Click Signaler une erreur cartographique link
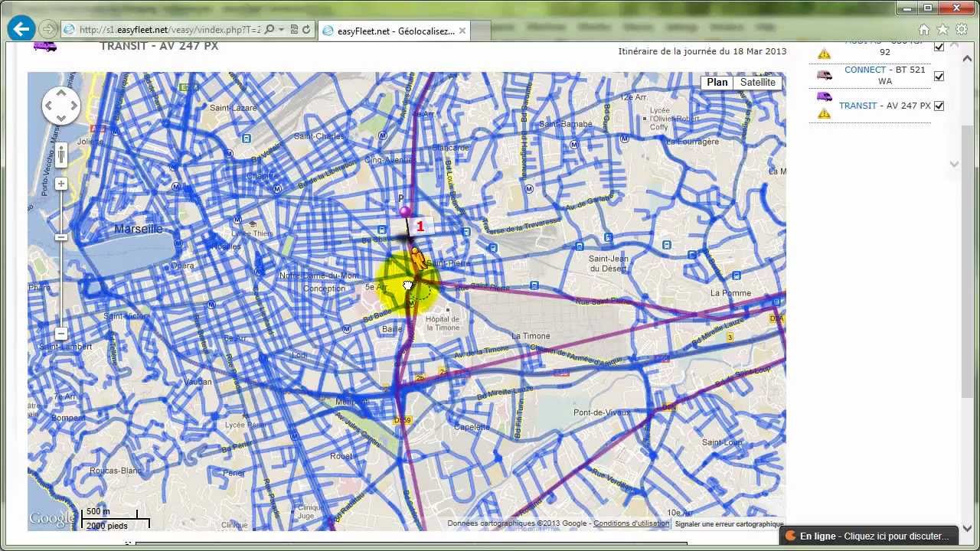This screenshot has width=980, height=551. (x=729, y=524)
